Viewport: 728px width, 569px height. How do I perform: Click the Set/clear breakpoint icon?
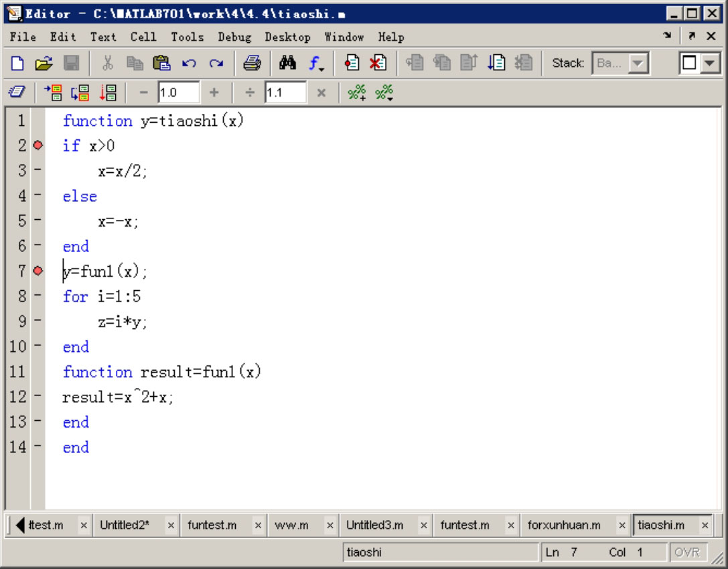[352, 64]
